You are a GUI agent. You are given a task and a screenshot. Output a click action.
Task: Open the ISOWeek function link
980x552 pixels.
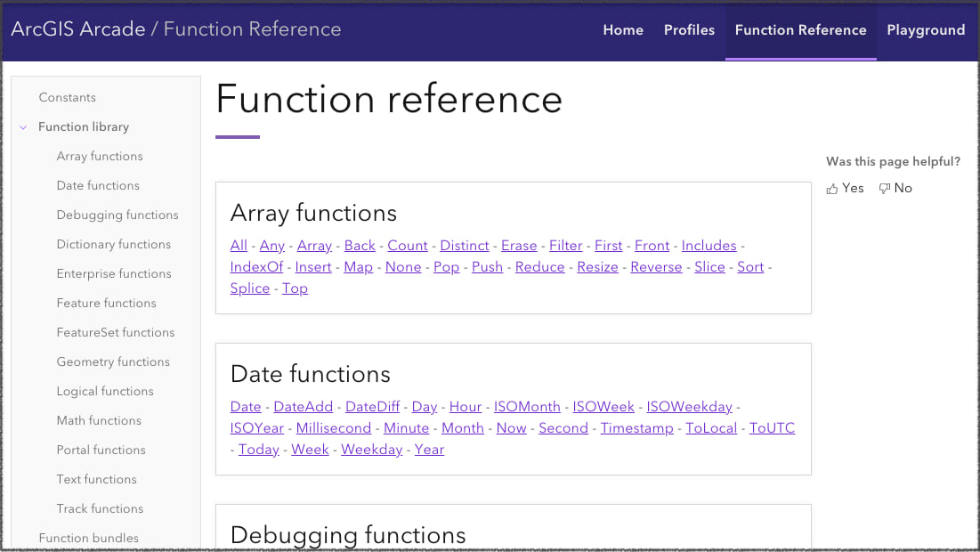pyautogui.click(x=603, y=407)
